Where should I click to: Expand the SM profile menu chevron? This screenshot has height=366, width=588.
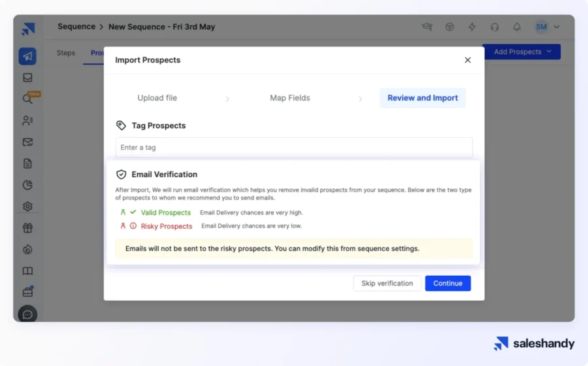pyautogui.click(x=557, y=27)
